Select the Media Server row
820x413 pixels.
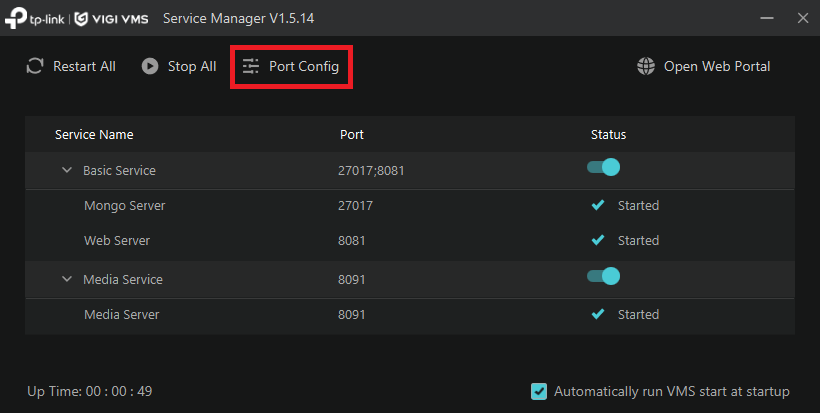121,315
